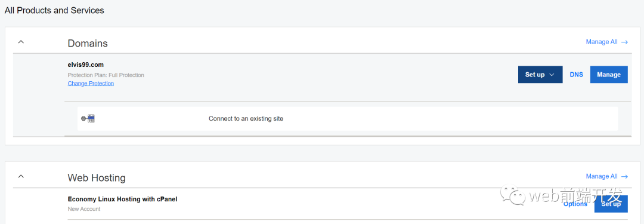644x224 pixels.
Task: Click the arrow icon beside Web Hosting Manage All
Action: pos(624,176)
